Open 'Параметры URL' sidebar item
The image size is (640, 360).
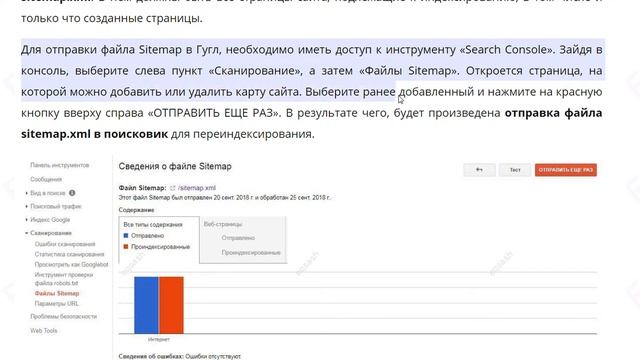tap(56, 304)
